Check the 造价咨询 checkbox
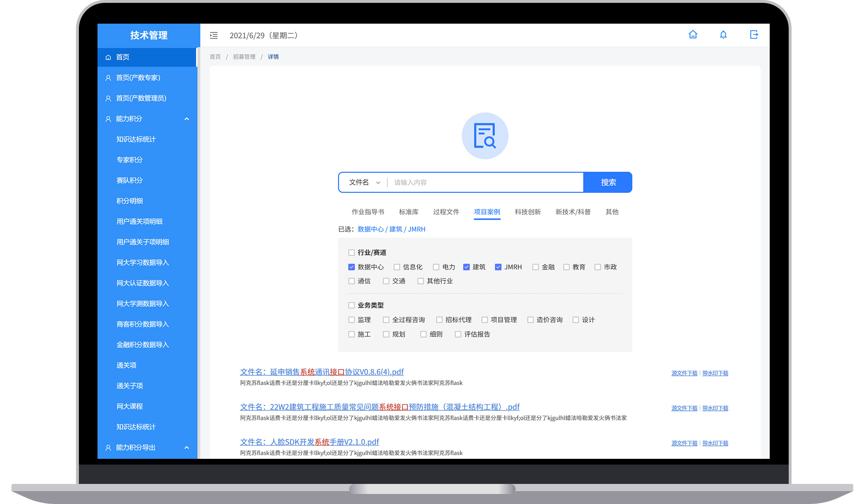The width and height of the screenshot is (864, 504). pos(530,320)
